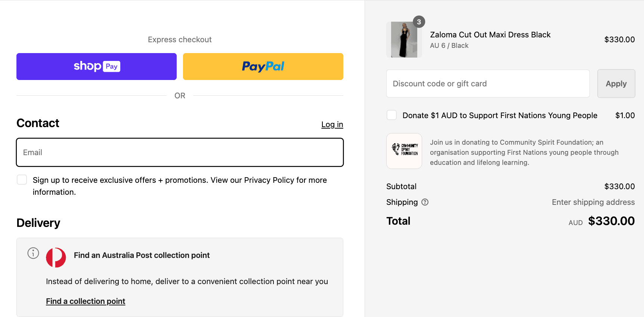This screenshot has height=317, width=644.
Task: Open the Log in link
Action: (332, 124)
